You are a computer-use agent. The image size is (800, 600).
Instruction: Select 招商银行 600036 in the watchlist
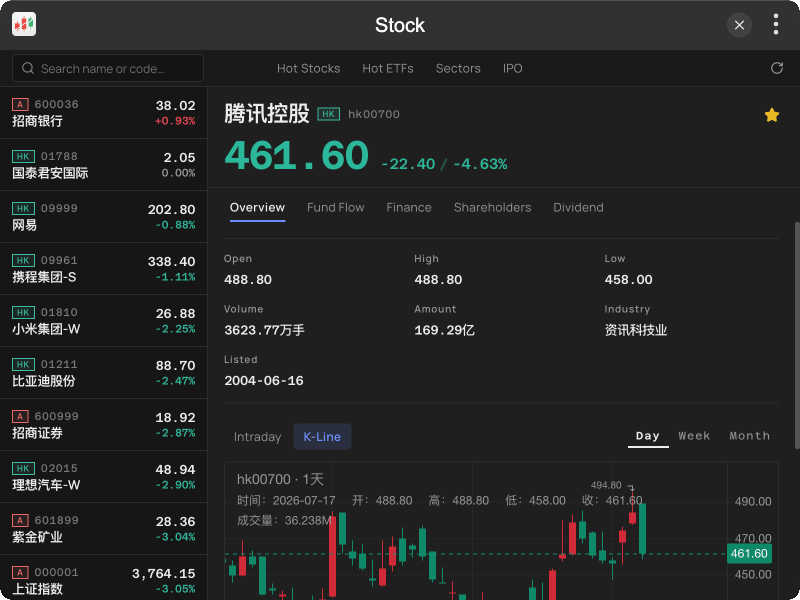(x=104, y=113)
